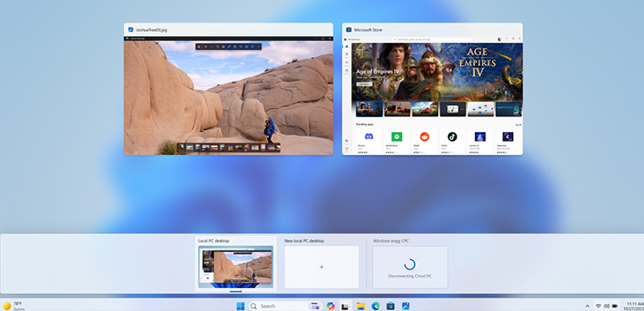
Task: Open Microsoft Edge from the taskbar
Action: click(375, 306)
